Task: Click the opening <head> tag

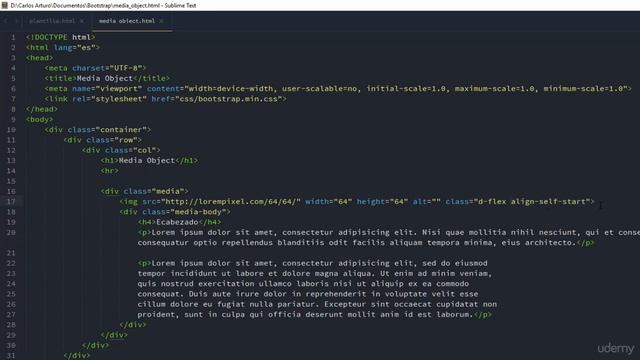Action: click(39, 58)
